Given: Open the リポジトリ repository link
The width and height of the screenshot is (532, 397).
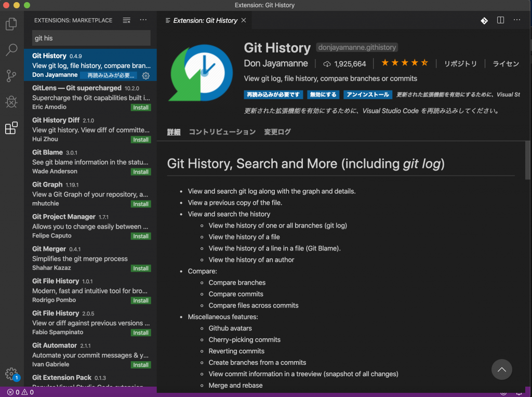Looking at the screenshot, I should (460, 64).
